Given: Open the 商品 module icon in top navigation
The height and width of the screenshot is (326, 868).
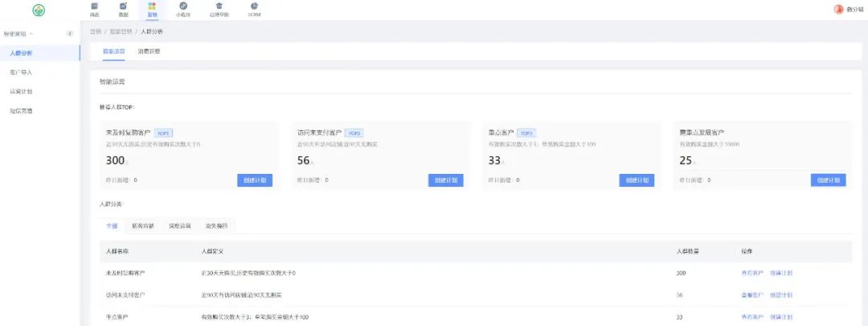Looking at the screenshot, I should [x=94, y=7].
